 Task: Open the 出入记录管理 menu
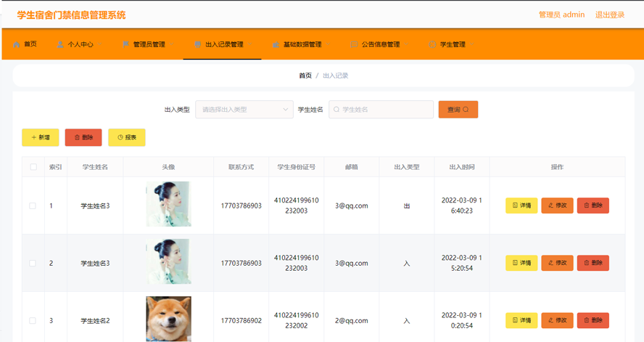[x=223, y=44]
